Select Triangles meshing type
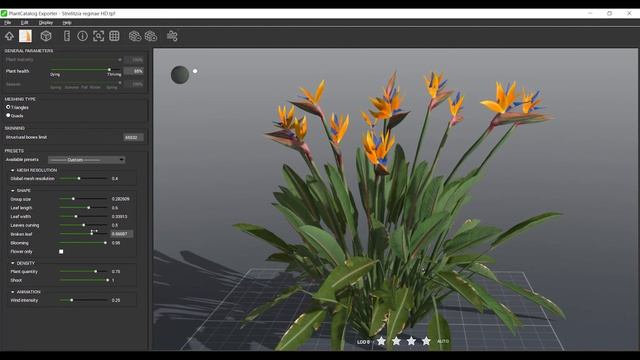The width and height of the screenshot is (640, 360). click(x=8, y=107)
